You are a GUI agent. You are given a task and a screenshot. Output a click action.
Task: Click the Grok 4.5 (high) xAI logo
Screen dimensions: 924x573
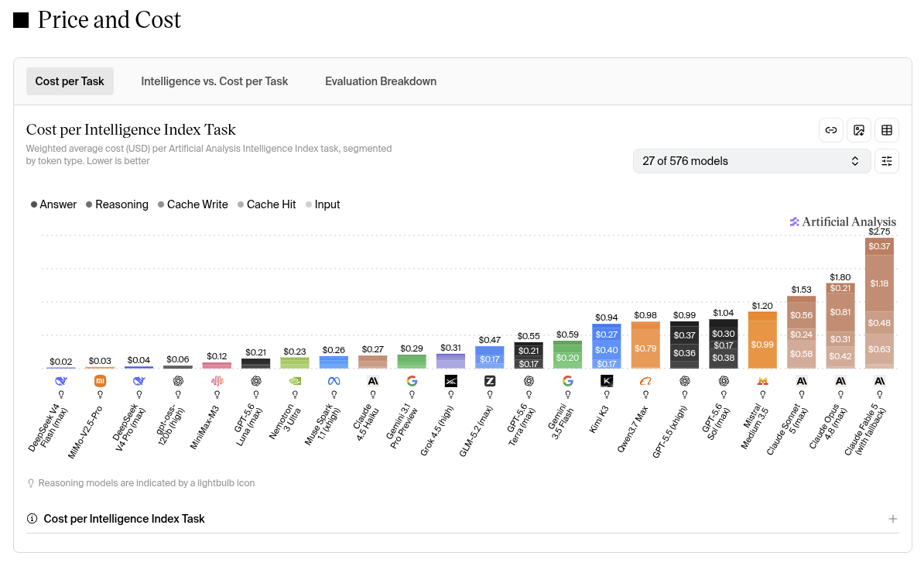tap(451, 381)
